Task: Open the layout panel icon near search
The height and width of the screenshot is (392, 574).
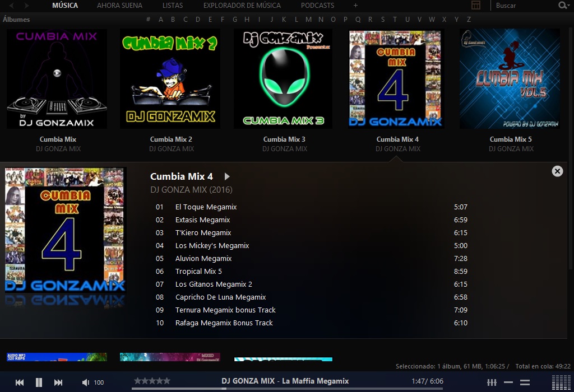Action: [475, 5]
